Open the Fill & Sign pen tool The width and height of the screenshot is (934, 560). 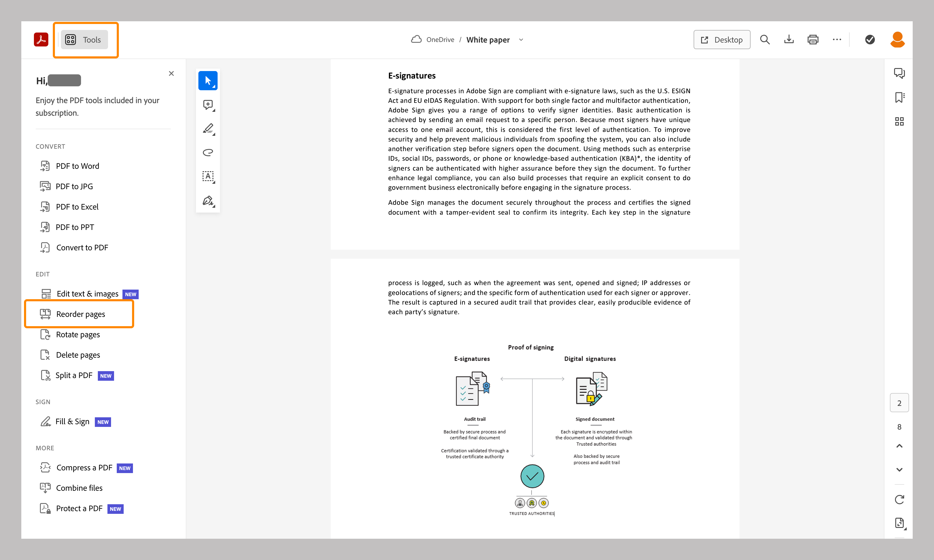coord(208,200)
